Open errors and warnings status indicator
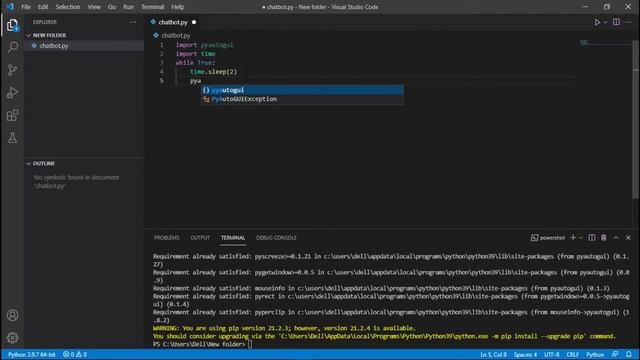 tap(75, 354)
